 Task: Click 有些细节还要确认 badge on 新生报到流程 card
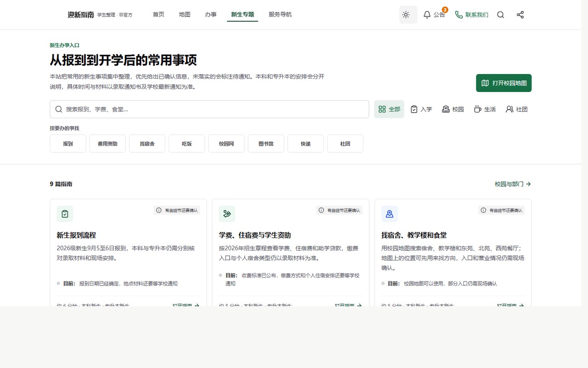coord(177,210)
